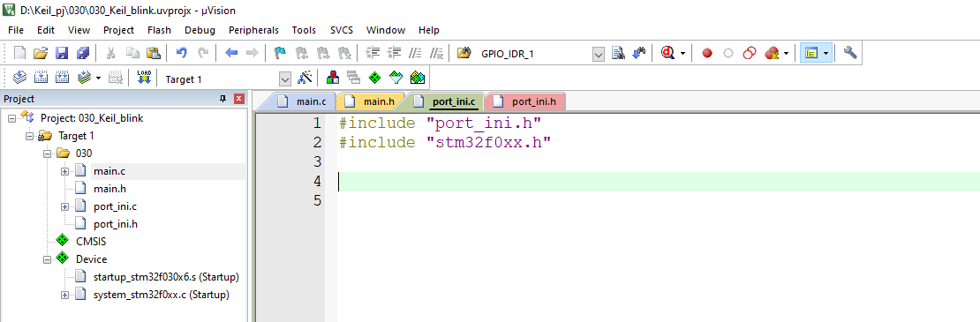Start the debug session
The image size is (980, 322).
click(667, 53)
